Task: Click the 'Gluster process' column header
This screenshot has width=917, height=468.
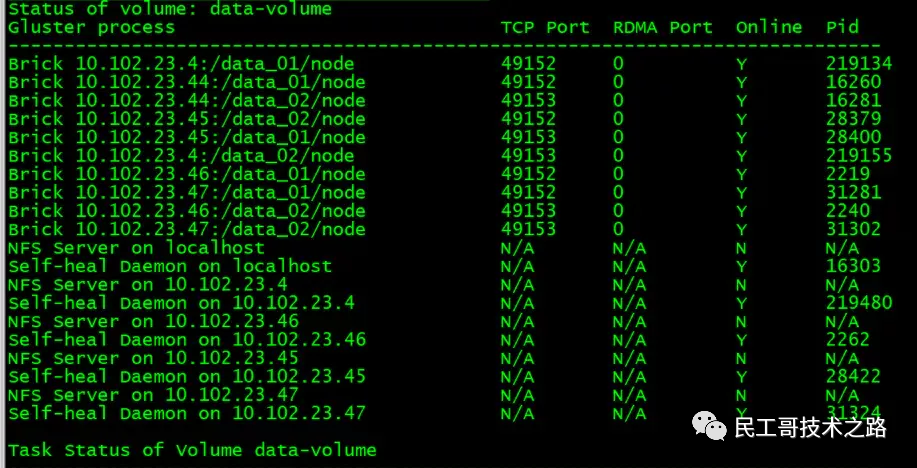Action: 91,27
